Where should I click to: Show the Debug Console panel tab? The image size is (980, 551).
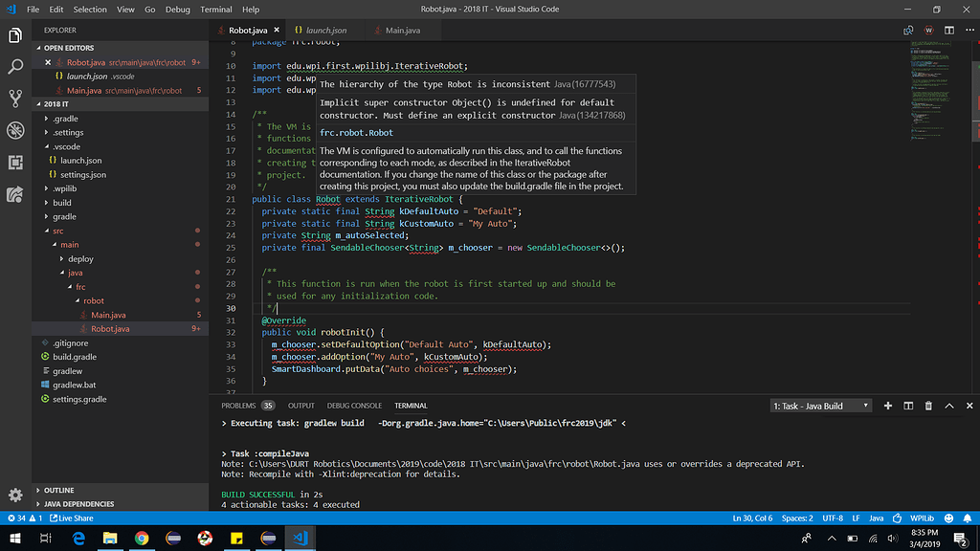coord(354,406)
